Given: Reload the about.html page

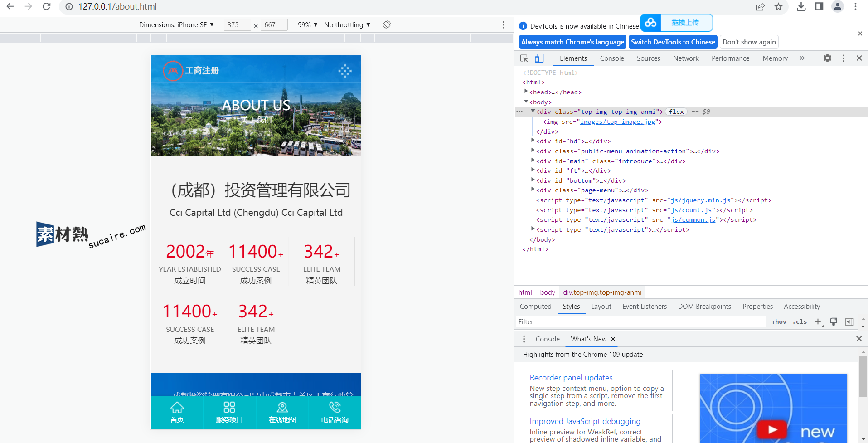Looking at the screenshot, I should [x=46, y=6].
